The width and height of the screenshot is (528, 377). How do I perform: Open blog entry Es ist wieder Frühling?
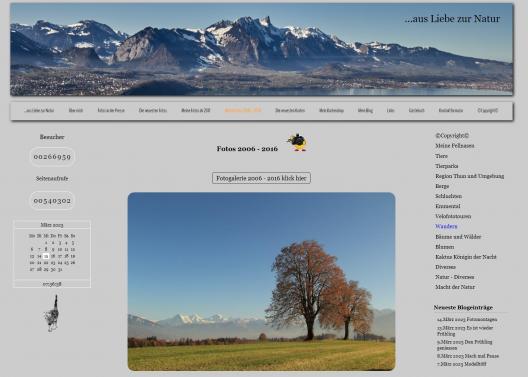(465, 331)
